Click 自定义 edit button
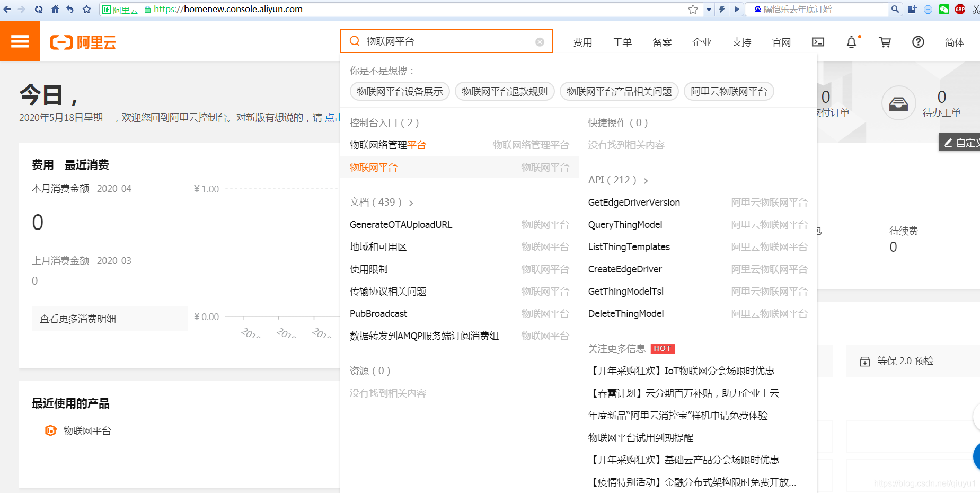 click(x=960, y=143)
